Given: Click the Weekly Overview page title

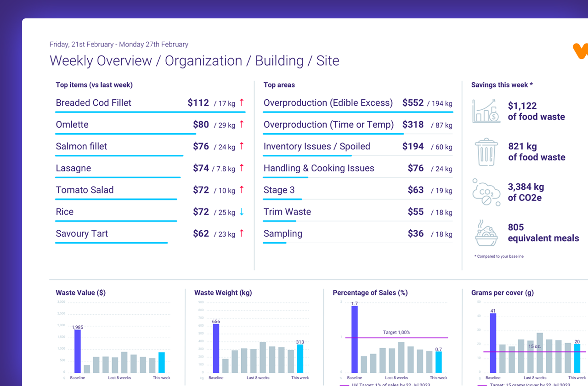Looking at the screenshot, I should click(194, 61).
